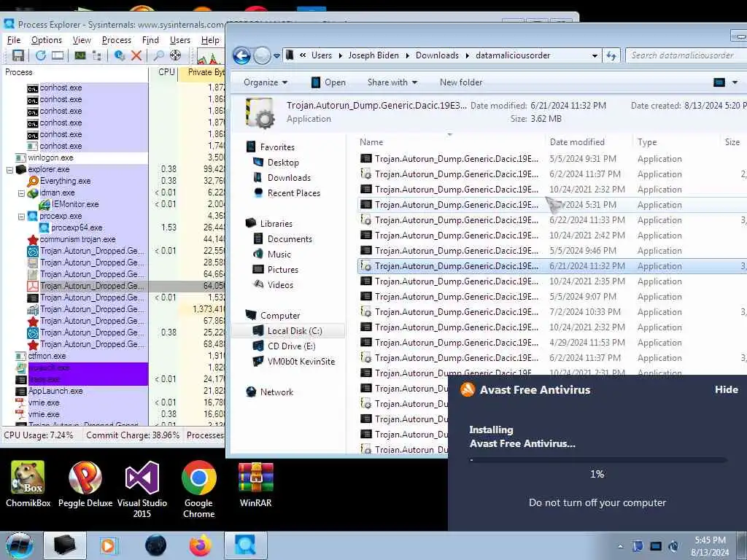The width and height of the screenshot is (747, 560).
Task: Collapse procexp.exe process tree node
Action: click(x=21, y=216)
